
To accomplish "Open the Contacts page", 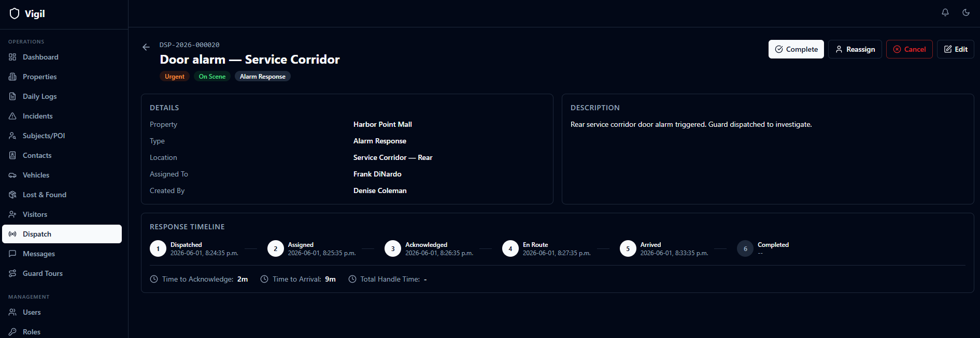I will pos(62,155).
